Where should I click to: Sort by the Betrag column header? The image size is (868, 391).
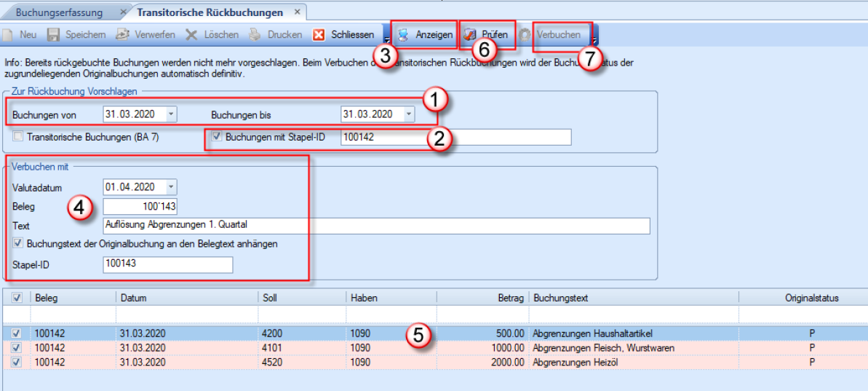point(482,298)
